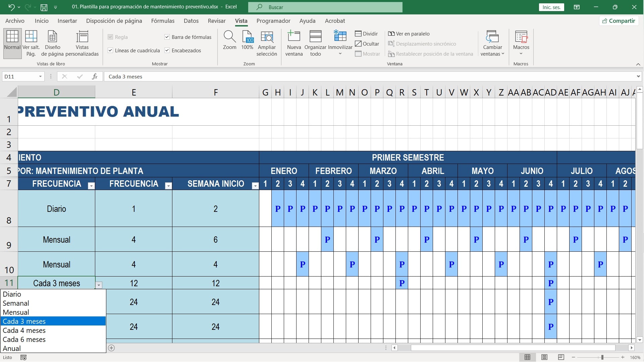644x362 pixels.
Task: Click the zoom slider handle
Action: (602, 357)
